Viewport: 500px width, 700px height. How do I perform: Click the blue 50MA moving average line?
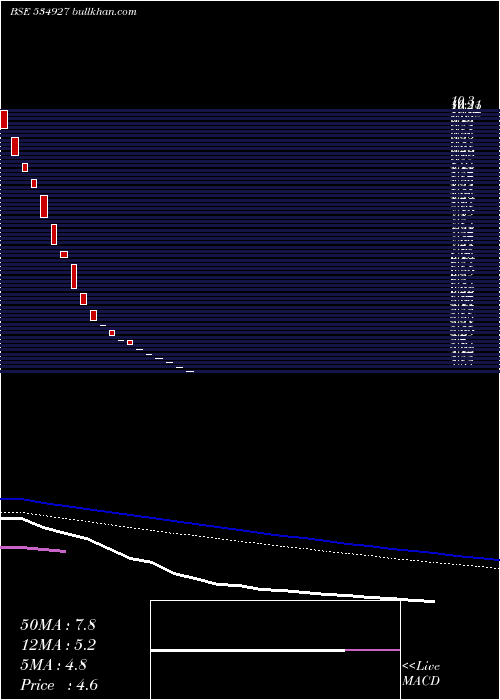pyautogui.click(x=250, y=530)
